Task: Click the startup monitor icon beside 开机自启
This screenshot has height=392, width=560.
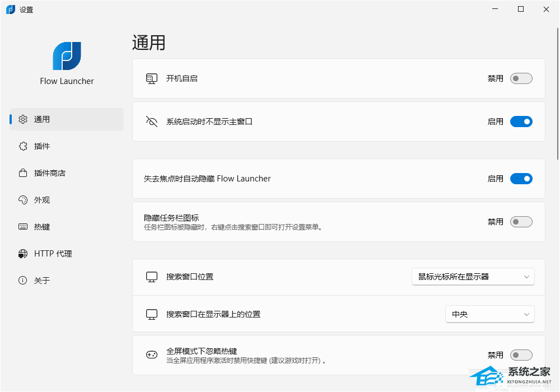Action: (151, 78)
